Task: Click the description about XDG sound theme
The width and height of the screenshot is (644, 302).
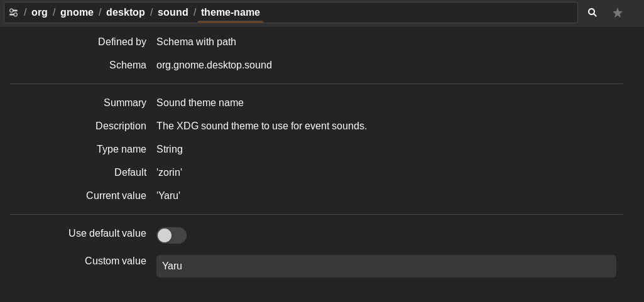Action: 261,126
